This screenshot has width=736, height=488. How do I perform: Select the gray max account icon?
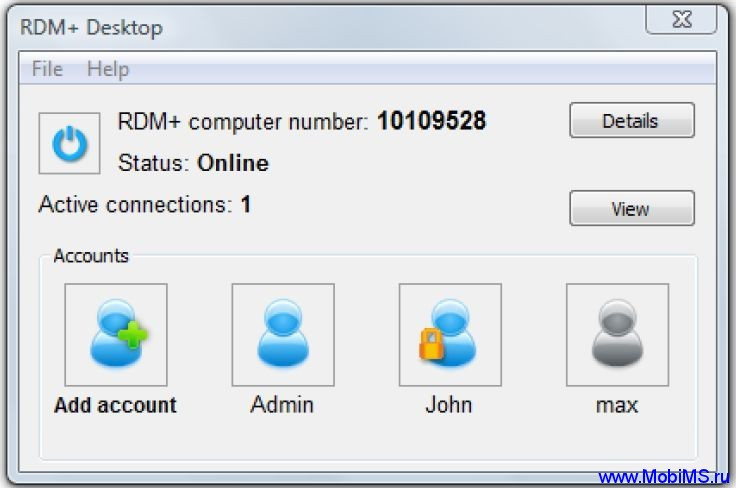tap(617, 335)
